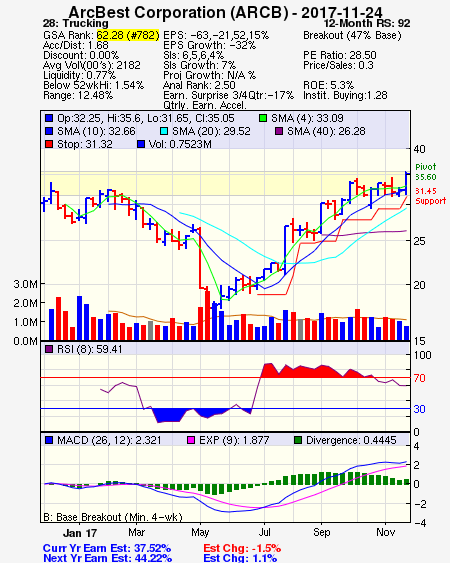Click the highlighted GSA Rank 62.28 (#782)
Viewport: 450px width, 563px height.
pyautogui.click(x=128, y=35)
